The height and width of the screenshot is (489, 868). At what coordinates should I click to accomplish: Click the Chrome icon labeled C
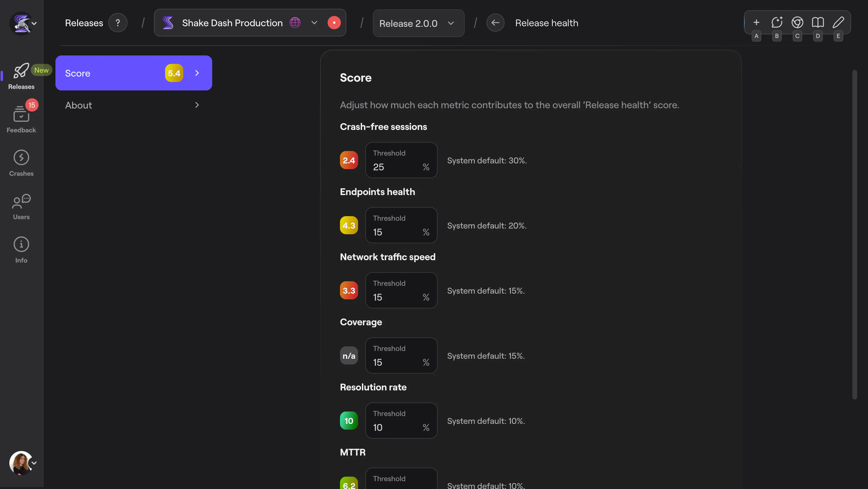(797, 23)
